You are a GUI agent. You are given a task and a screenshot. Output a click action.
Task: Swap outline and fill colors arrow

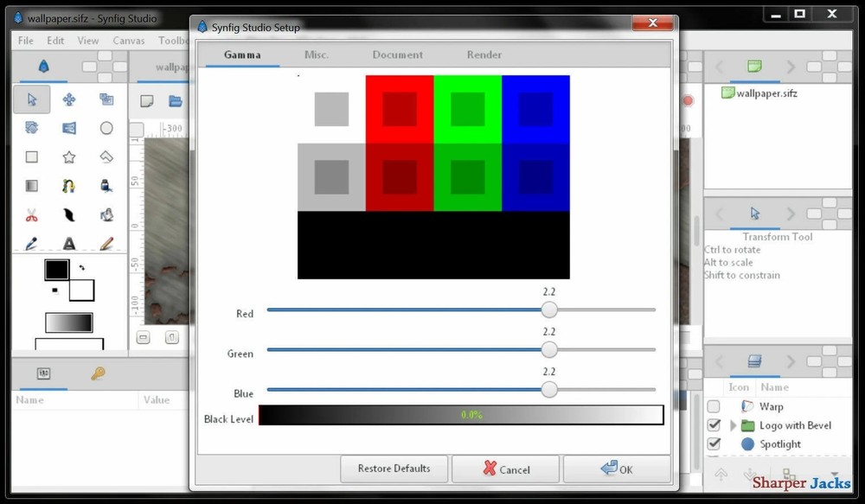[x=81, y=267]
